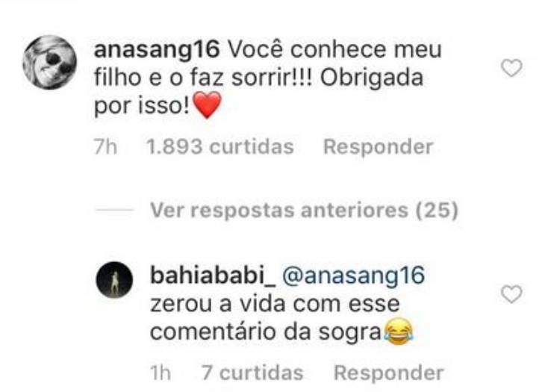The height and width of the screenshot is (392, 560).
Task: Open anasang16's profile picture
Action: coord(49,62)
